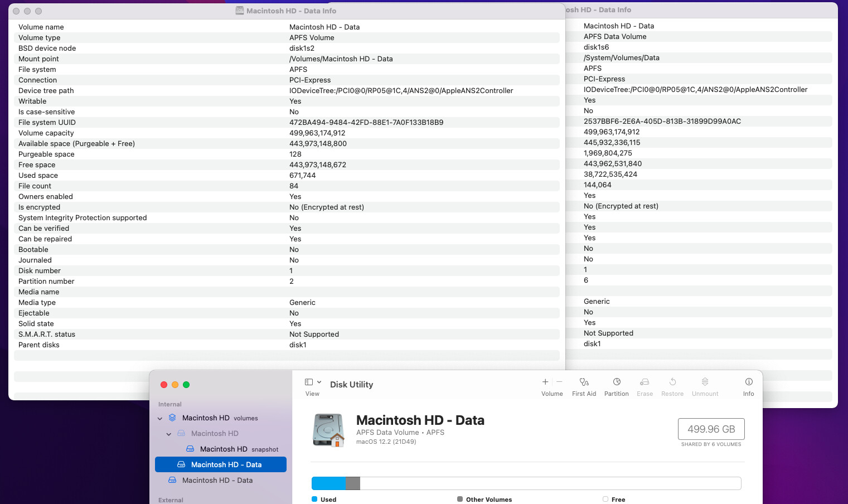The width and height of the screenshot is (848, 504).
Task: Click the Volume label in toolbar
Action: 552,394
